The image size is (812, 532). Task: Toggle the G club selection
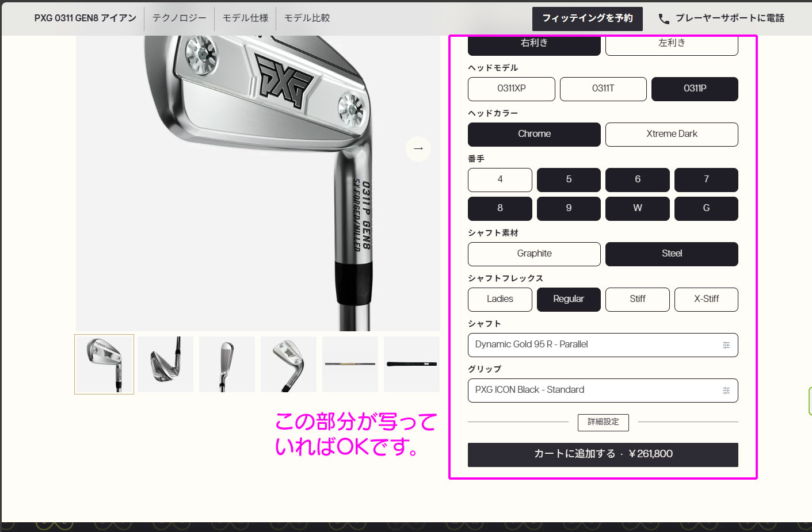tap(706, 208)
